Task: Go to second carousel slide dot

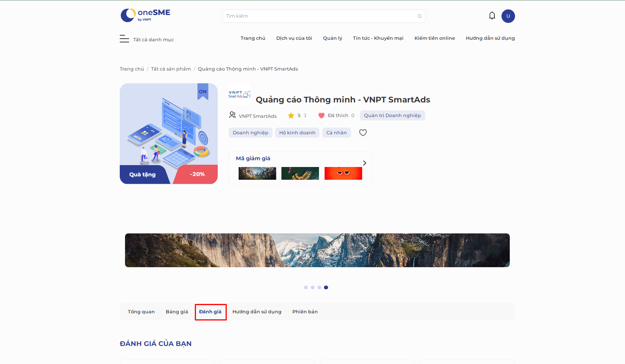Action: point(313,287)
